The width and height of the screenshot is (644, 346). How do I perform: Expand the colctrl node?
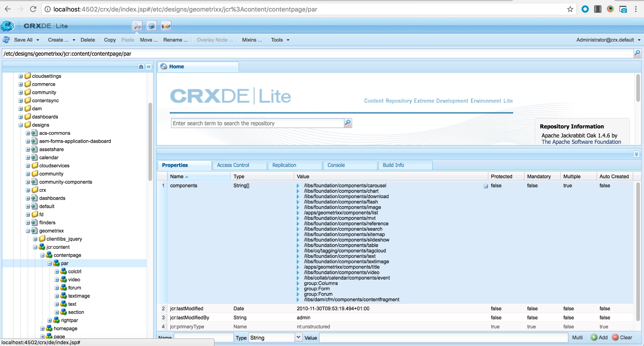57,271
